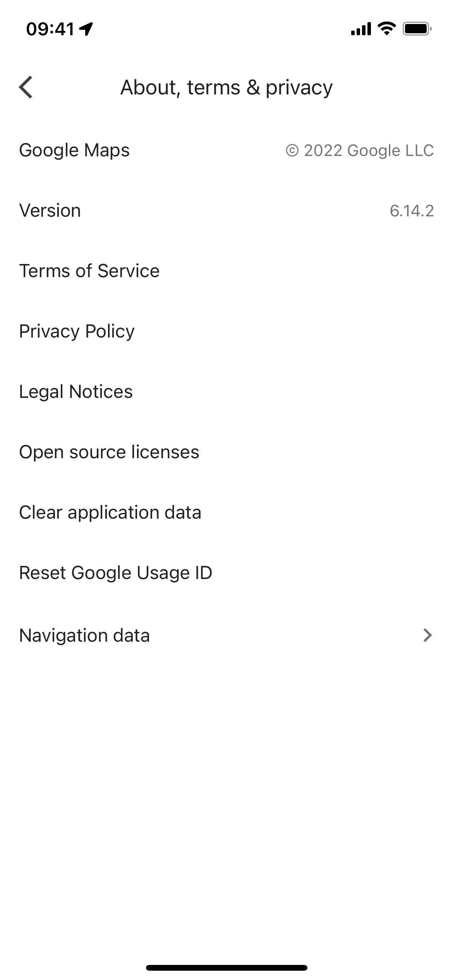Tap the © 2022 Google LLC text
This screenshot has width=453, height=980.
360,151
